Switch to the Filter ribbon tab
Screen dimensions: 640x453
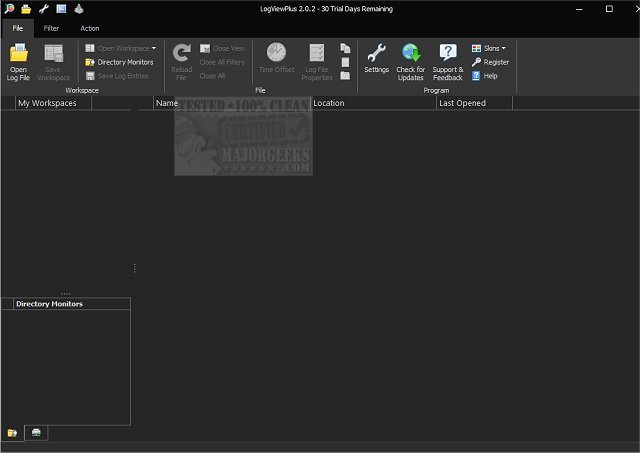pyautogui.click(x=51, y=28)
